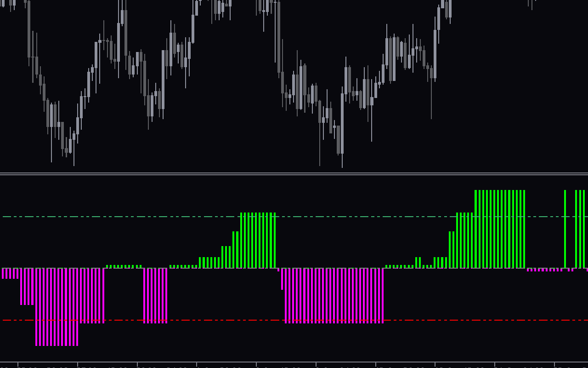588x368 pixels.
Task: Click the bottom time axis scale
Action: 294,365
